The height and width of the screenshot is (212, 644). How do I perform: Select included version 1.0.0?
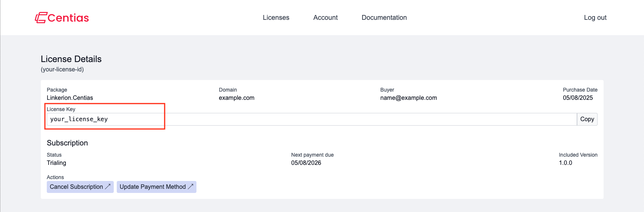(565, 163)
